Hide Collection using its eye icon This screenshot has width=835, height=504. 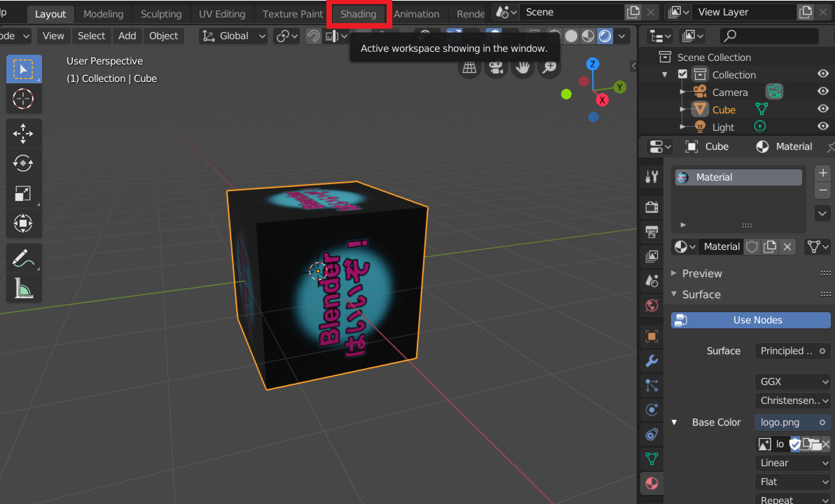click(823, 74)
